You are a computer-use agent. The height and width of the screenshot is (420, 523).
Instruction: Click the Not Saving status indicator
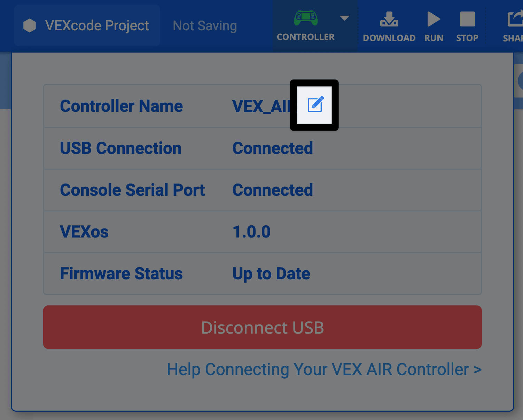[x=204, y=25]
